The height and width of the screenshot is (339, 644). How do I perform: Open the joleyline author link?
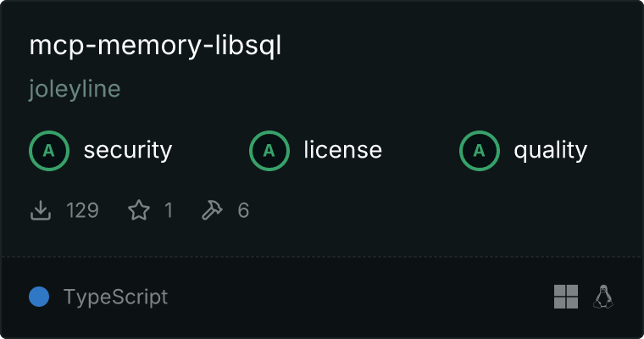click(x=75, y=89)
